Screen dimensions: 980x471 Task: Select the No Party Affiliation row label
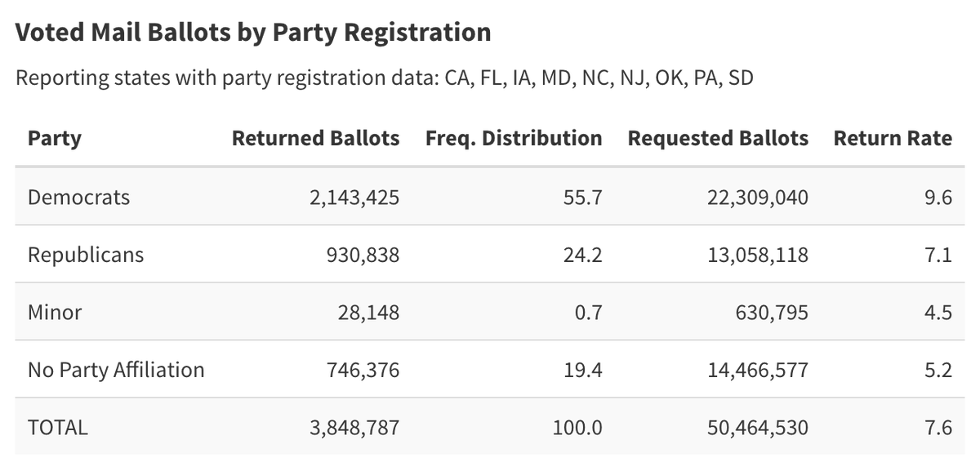116,370
